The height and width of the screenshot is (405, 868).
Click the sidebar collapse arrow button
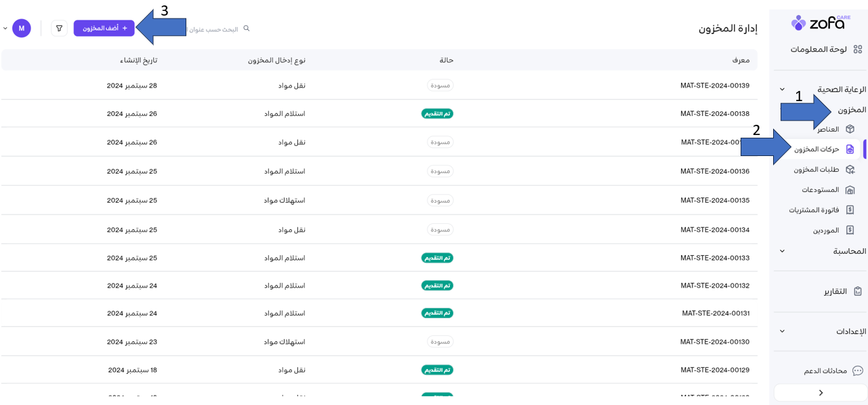click(x=820, y=393)
